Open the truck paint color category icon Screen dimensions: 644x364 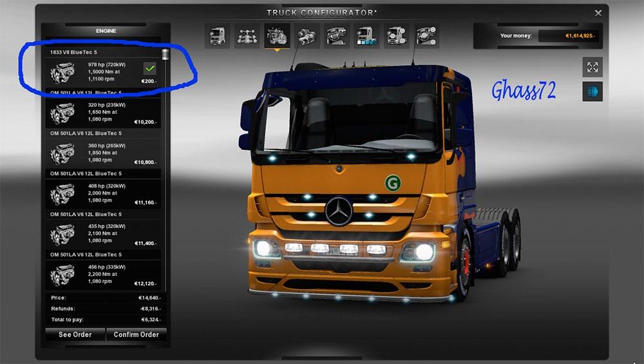[x=367, y=36]
